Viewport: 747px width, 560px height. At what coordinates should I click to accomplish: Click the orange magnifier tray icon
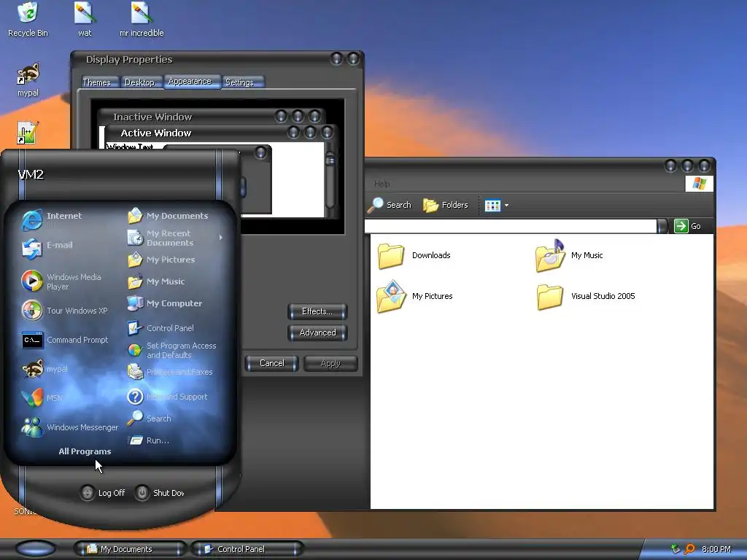point(689,549)
